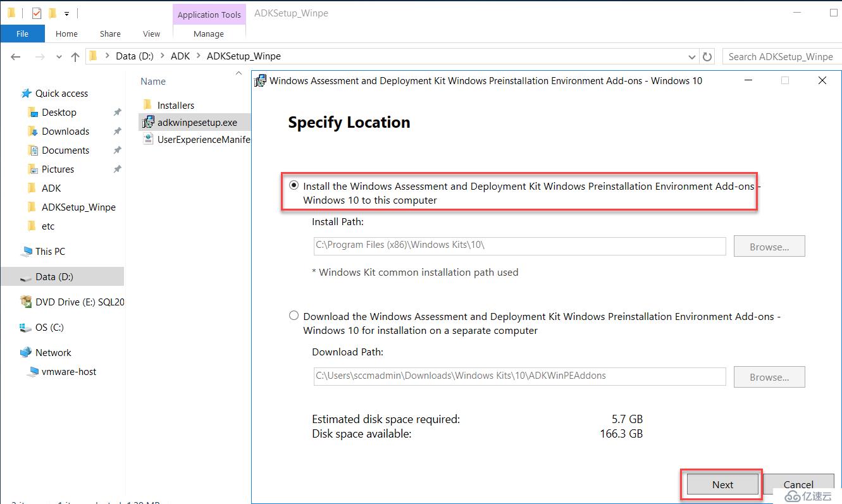Select Data (D:) drive in navigation pane
Viewport: 842px width, 504px height.
tap(62, 276)
